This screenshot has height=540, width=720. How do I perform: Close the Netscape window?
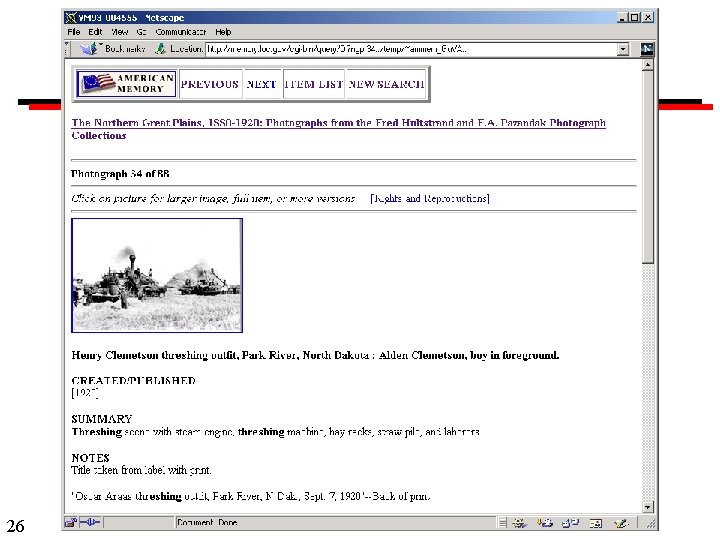(x=648, y=17)
